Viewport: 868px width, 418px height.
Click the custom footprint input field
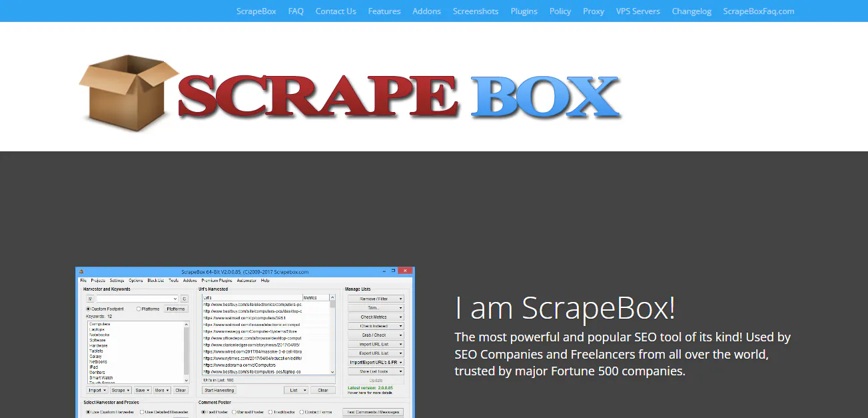136,299
